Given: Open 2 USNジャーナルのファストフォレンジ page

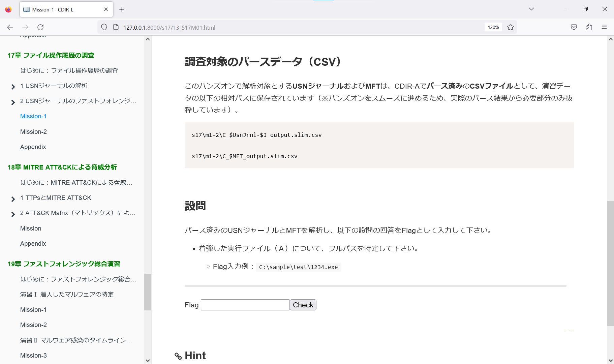Looking at the screenshot, I should 78,101.
